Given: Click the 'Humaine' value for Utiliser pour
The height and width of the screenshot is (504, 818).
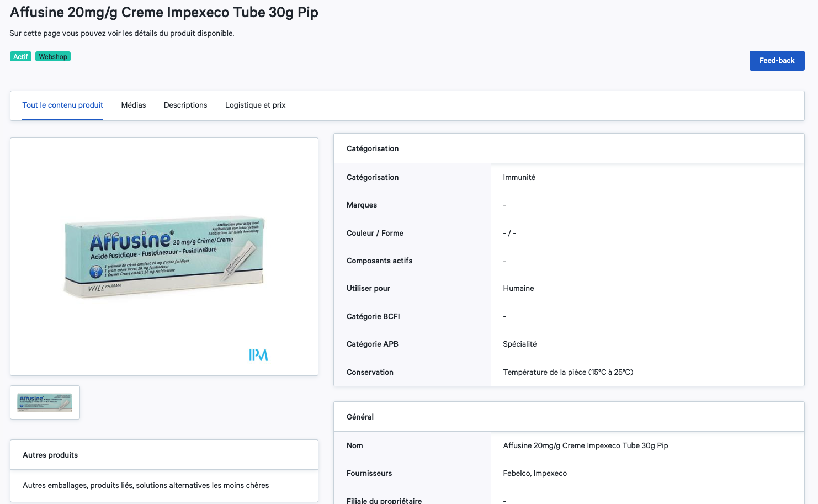Looking at the screenshot, I should 519,288.
